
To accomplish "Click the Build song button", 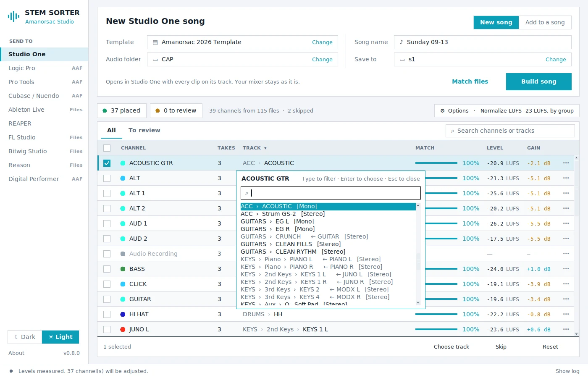I will (538, 81).
